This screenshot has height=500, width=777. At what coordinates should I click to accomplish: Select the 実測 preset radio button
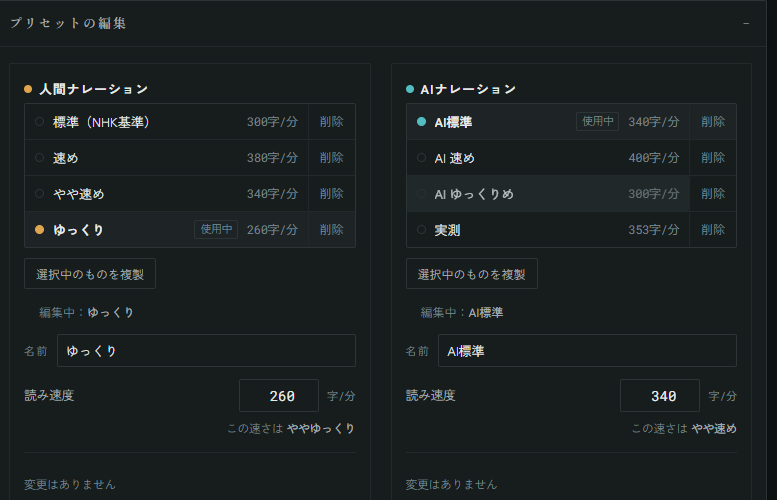[421, 229]
